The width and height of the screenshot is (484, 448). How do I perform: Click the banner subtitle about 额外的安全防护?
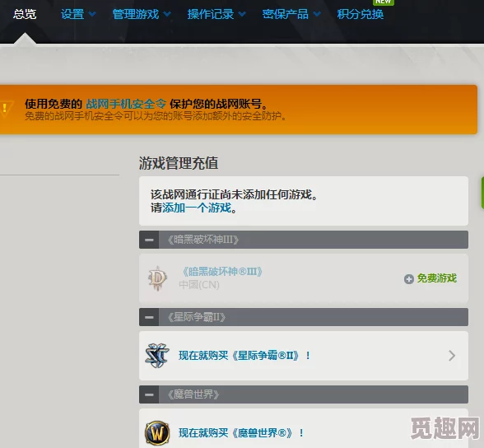156,116
